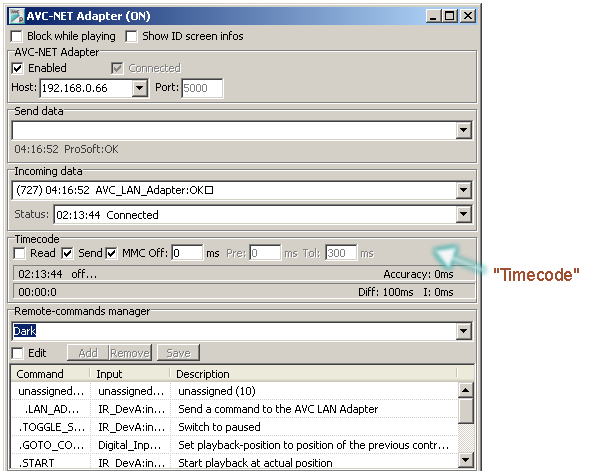The width and height of the screenshot is (592, 471).
Task: Enable the Edit checkbox
Action: pos(17,354)
